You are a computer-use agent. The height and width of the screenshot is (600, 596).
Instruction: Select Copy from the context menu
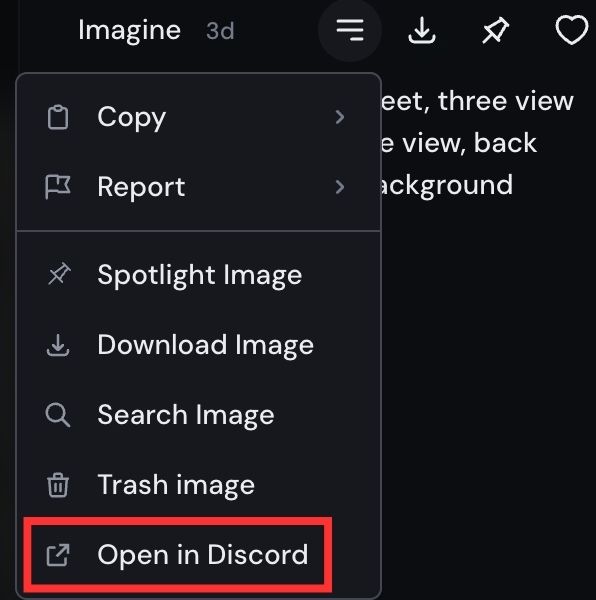click(199, 117)
